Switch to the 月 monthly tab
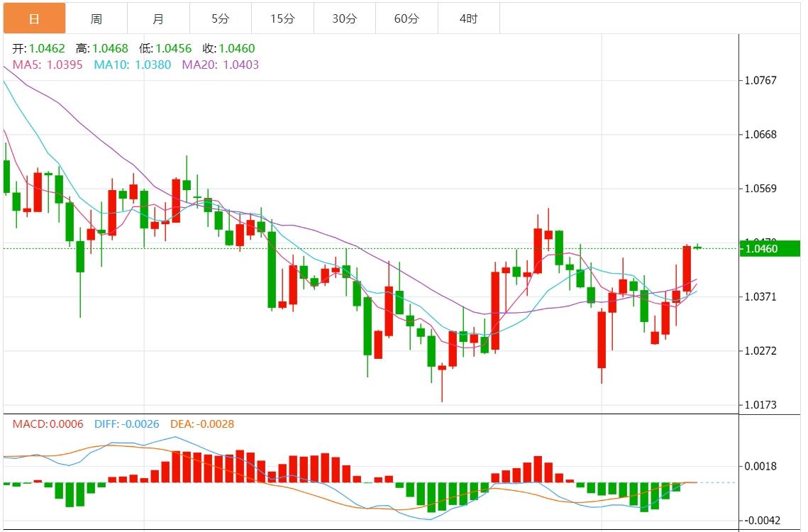Image resolution: width=808 pixels, height=532 pixels. [158, 18]
